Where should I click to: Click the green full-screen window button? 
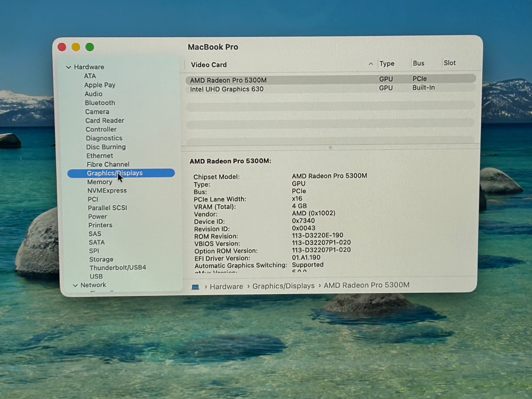[x=89, y=47]
